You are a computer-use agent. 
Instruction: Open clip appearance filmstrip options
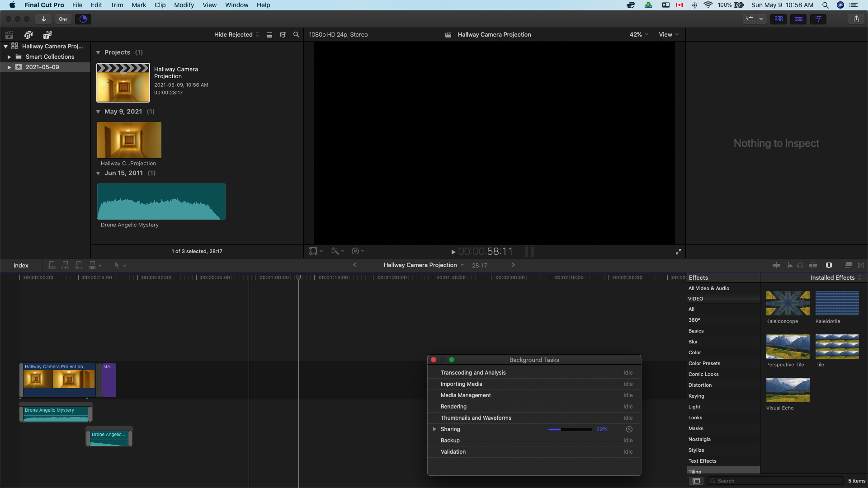283,35
